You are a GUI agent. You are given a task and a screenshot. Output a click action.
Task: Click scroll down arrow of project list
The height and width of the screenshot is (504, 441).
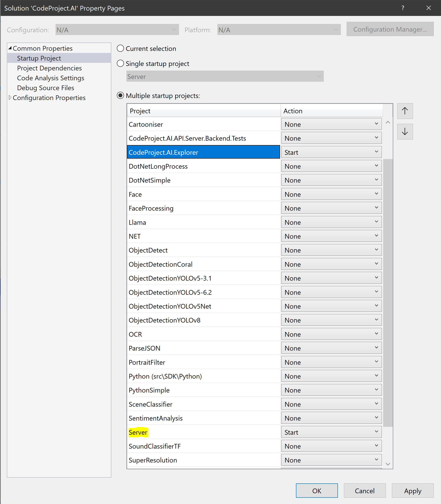(388, 464)
